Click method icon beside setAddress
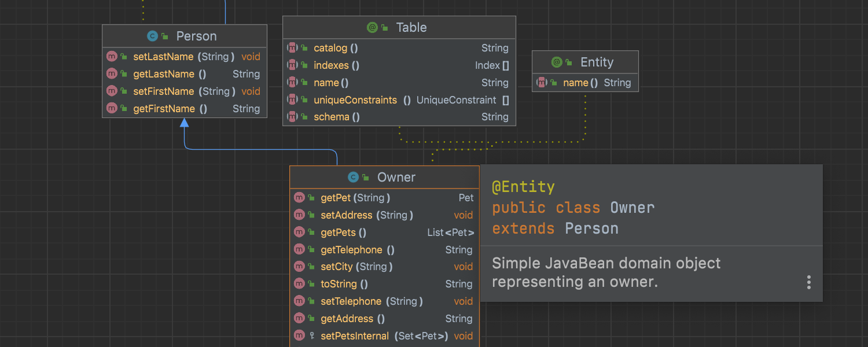868x347 pixels. (299, 215)
